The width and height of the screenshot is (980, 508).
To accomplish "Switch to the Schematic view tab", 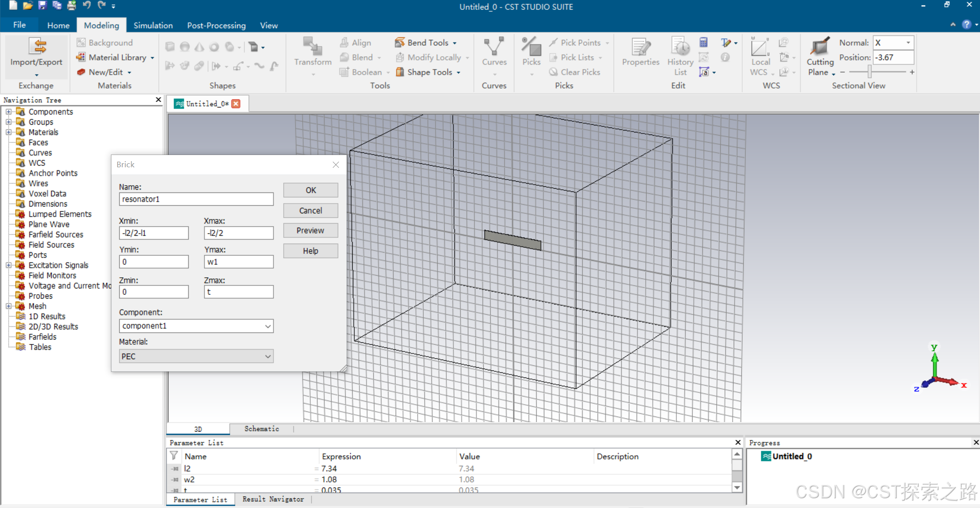I will (x=262, y=429).
